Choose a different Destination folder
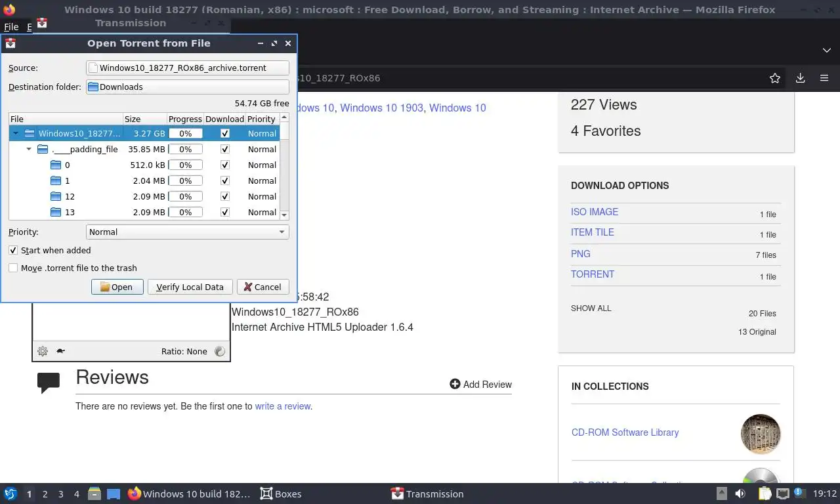Viewport: 840px width, 504px height. point(188,87)
